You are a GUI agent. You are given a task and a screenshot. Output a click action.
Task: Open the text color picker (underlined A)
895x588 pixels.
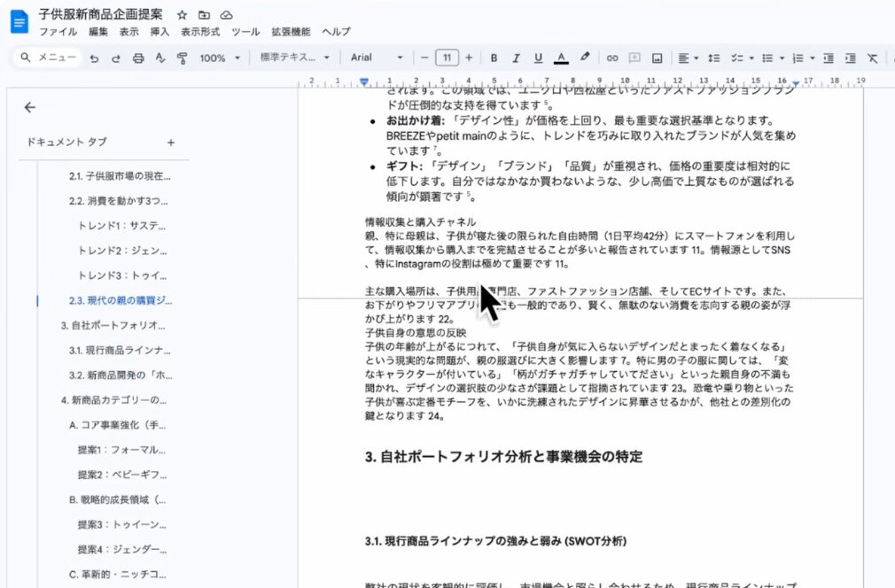[560, 58]
